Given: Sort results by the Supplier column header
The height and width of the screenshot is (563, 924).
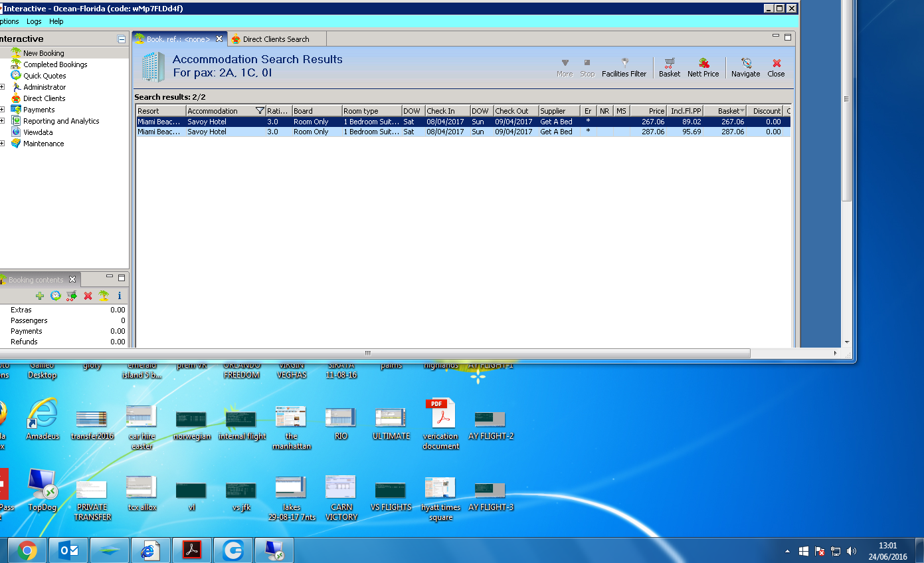Looking at the screenshot, I should (x=559, y=111).
